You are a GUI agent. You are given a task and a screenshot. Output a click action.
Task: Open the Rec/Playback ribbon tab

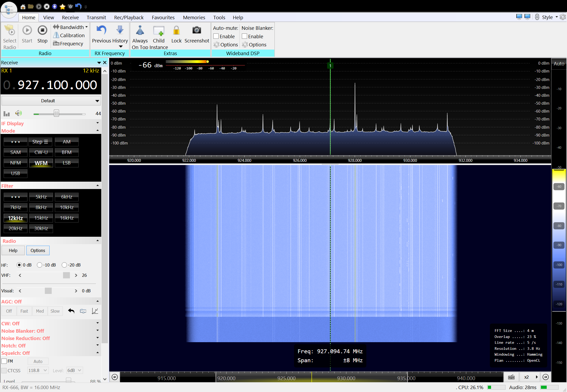tap(129, 17)
